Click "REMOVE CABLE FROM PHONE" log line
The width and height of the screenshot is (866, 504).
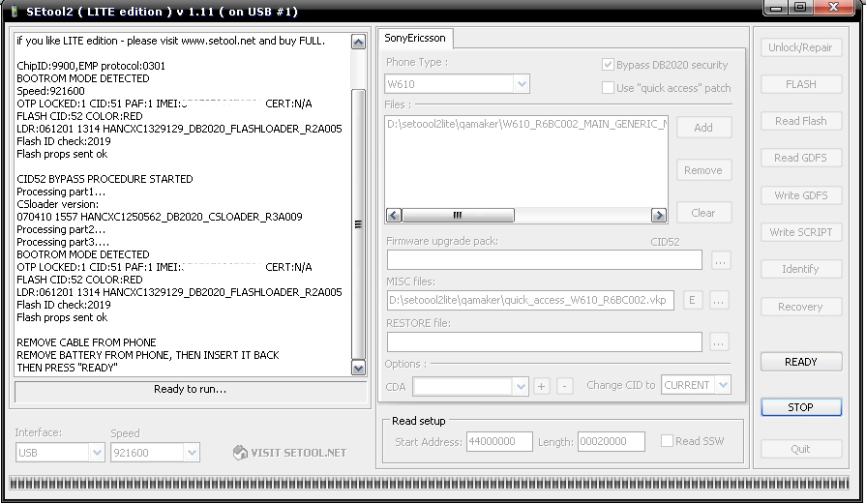(x=87, y=342)
